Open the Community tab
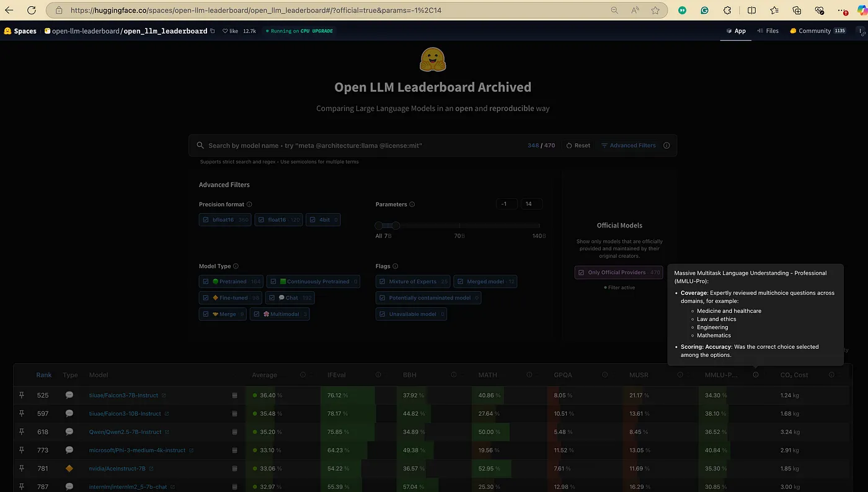This screenshot has height=492, width=868. (817, 31)
